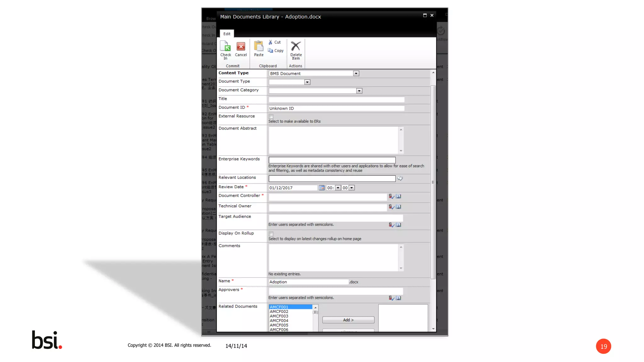Tick the Display On Rollup checkbox
The height and width of the screenshot is (362, 644).
[x=271, y=234]
